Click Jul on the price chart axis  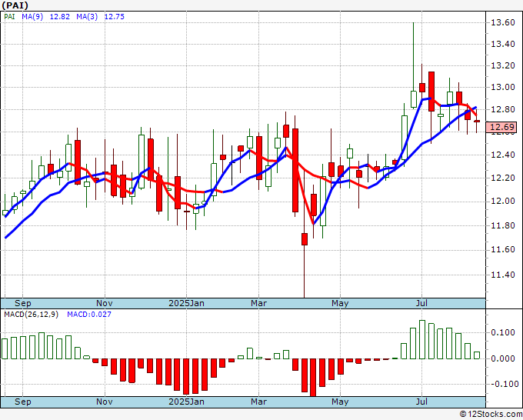coord(422,303)
